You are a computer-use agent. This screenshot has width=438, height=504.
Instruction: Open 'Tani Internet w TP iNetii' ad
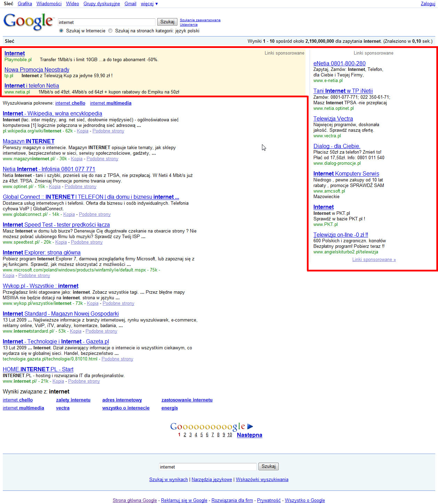tap(343, 91)
